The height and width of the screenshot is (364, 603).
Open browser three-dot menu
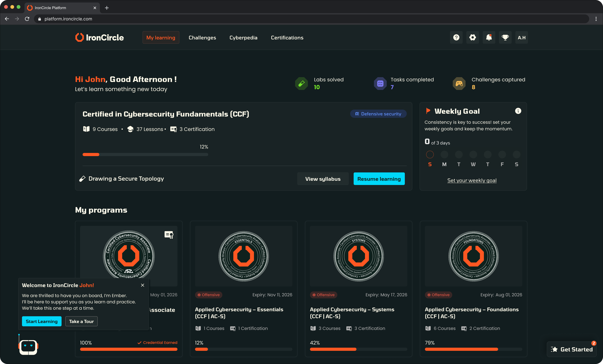tap(596, 19)
